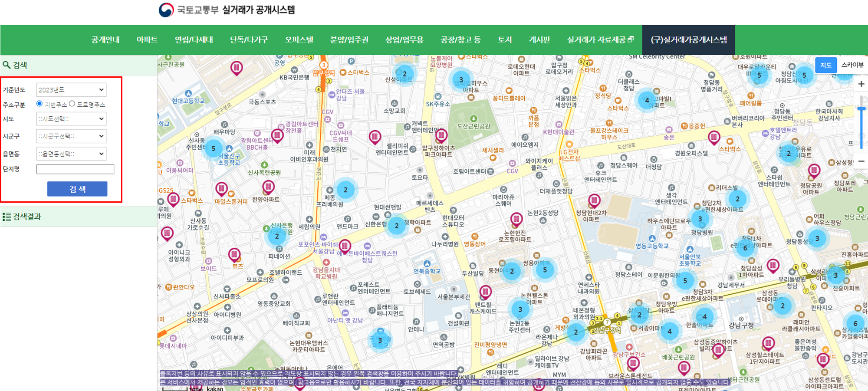Click the pin above 청담공원 아파트
This screenshot has width=868, height=391.
click(814, 171)
